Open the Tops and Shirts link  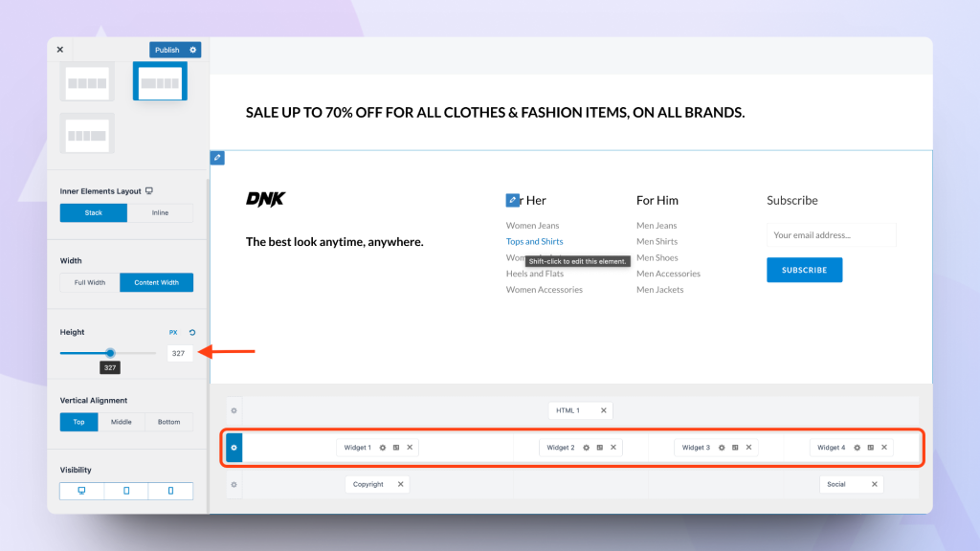(x=534, y=241)
